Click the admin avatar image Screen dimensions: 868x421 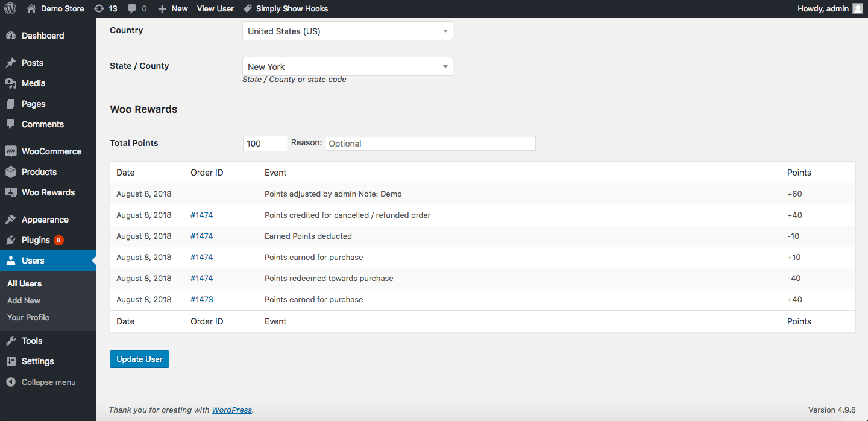858,8
